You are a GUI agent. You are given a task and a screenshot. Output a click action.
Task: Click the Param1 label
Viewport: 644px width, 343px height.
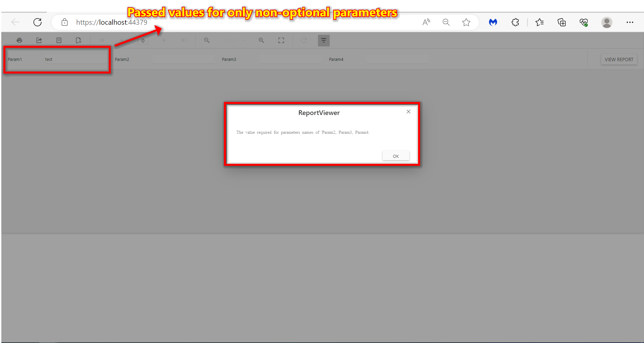pyautogui.click(x=15, y=60)
